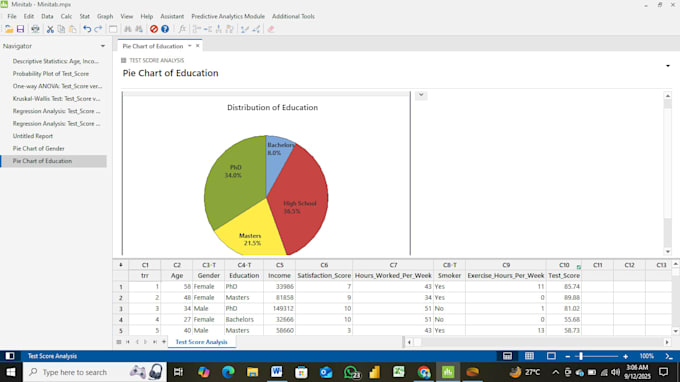
Task: Open One-way ANOVA item in Navigator
Action: tap(57, 86)
